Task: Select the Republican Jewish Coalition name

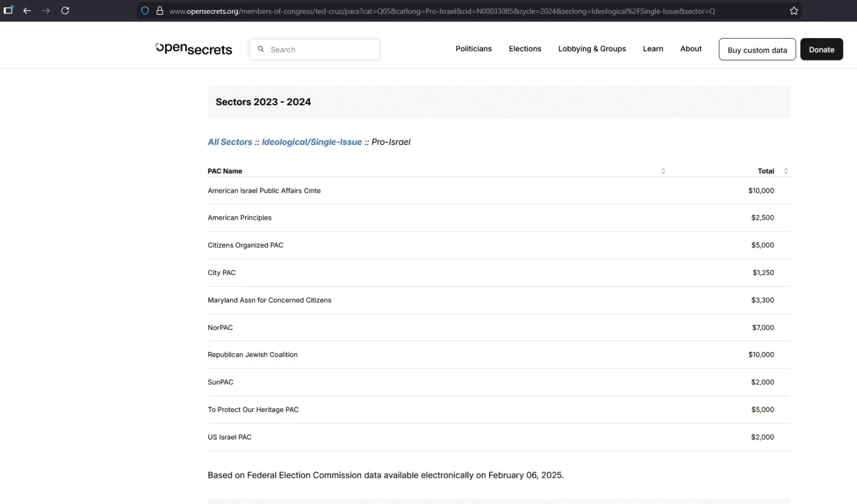Action: 253,355
